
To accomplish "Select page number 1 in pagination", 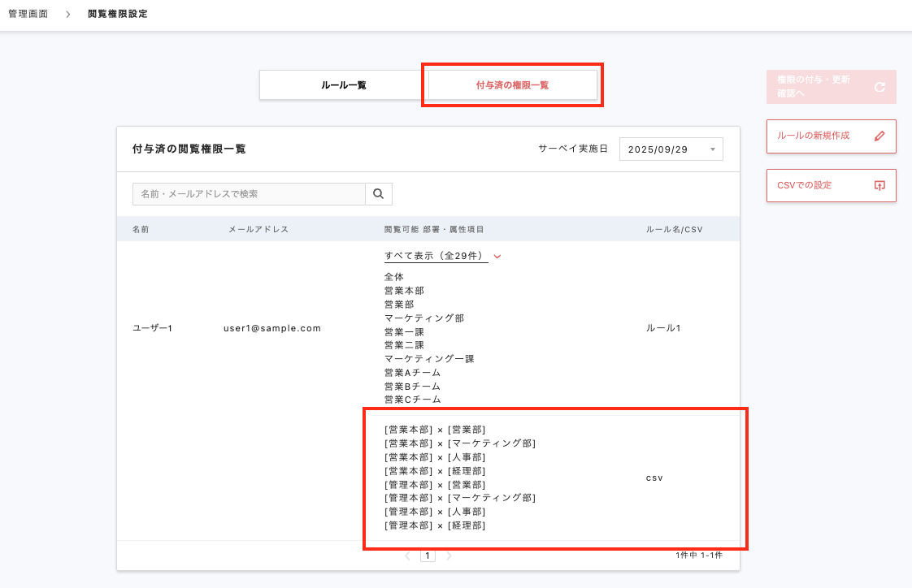I will 428,556.
